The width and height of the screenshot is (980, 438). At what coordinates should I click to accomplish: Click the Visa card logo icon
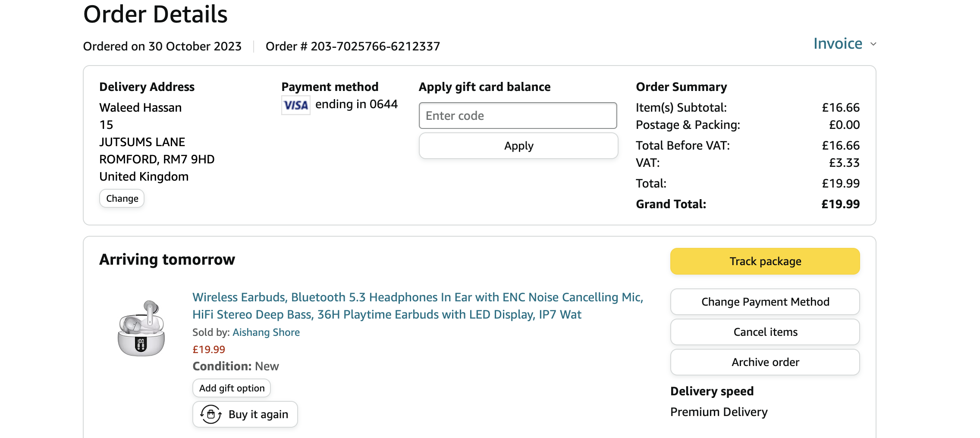click(x=296, y=105)
